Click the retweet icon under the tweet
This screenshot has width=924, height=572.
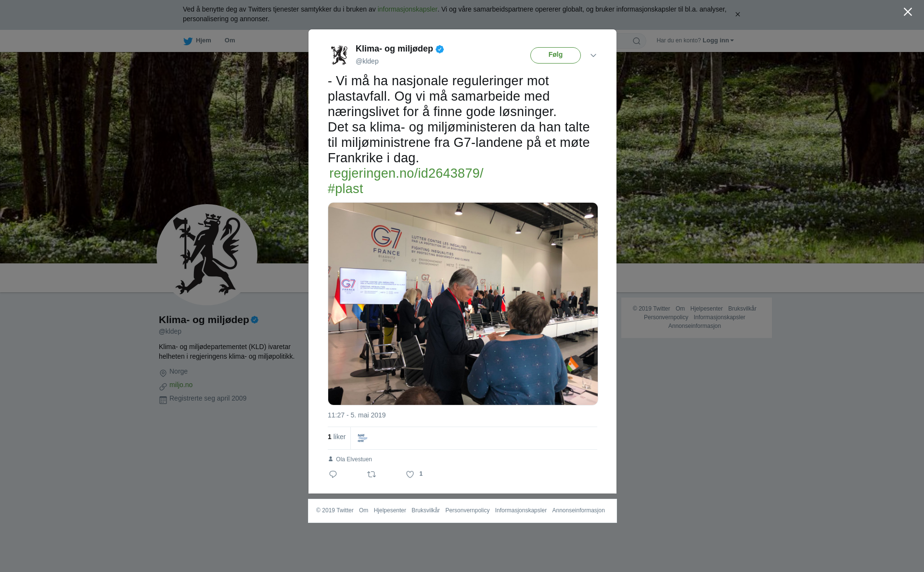[x=372, y=474]
